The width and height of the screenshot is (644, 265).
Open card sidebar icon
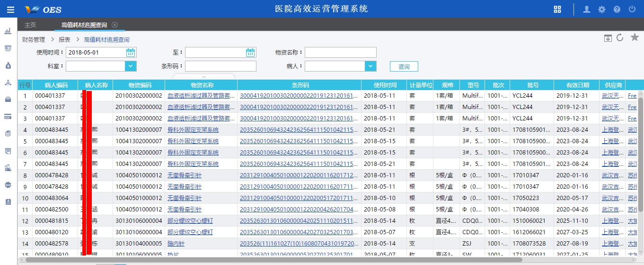[8, 116]
